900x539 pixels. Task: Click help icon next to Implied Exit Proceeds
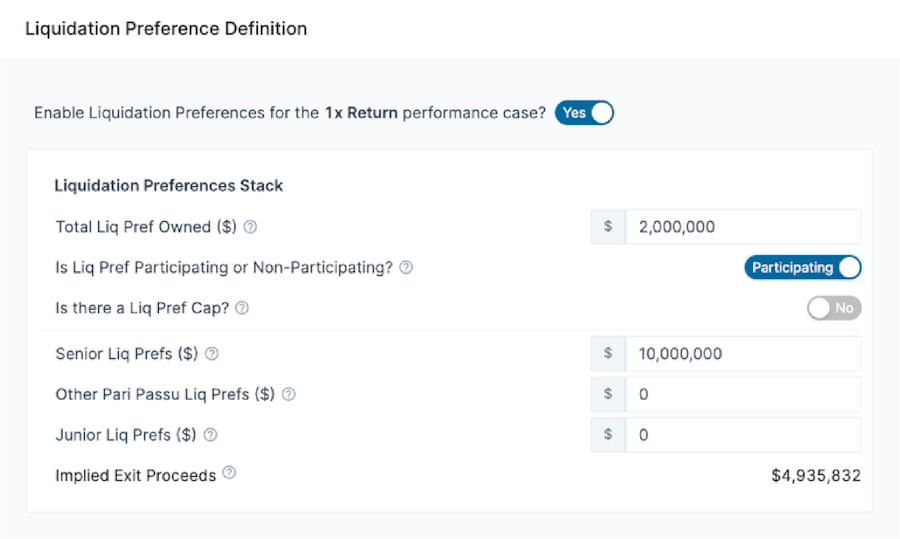pos(229,472)
